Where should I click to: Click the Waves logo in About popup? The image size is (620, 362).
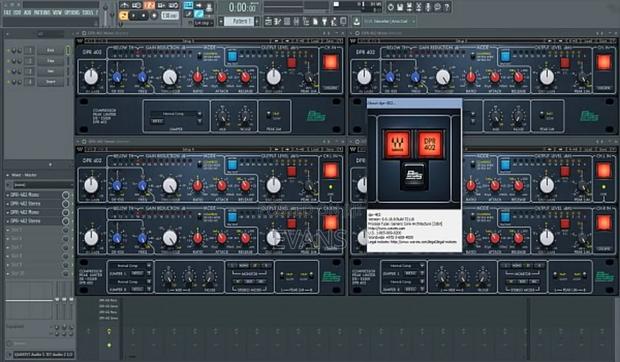397,144
